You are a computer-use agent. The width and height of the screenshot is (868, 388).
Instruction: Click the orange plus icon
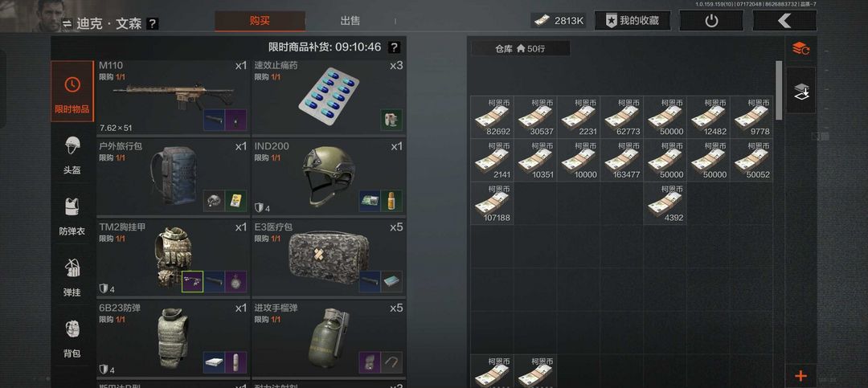coord(801,376)
